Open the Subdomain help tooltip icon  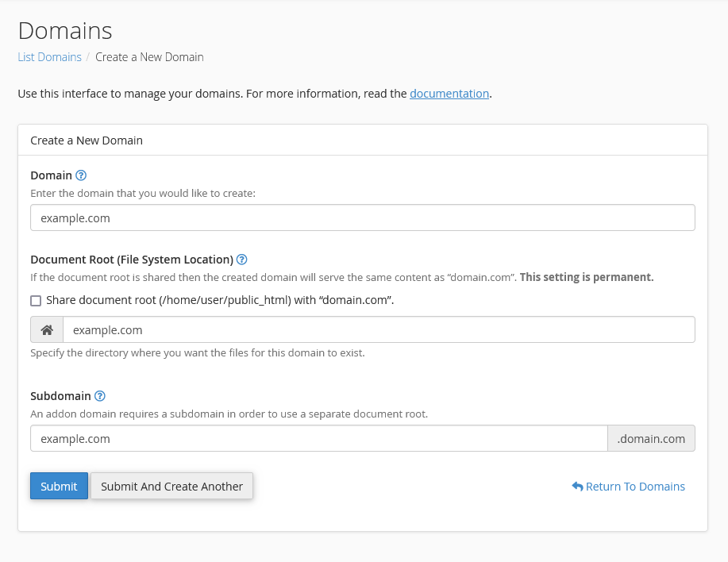point(100,396)
